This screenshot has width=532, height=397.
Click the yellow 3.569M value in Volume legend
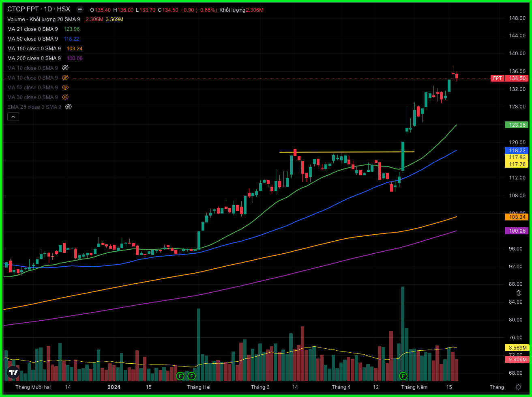(115, 19)
